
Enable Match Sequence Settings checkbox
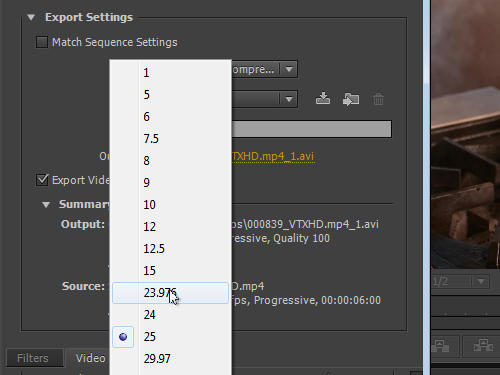click(42, 42)
